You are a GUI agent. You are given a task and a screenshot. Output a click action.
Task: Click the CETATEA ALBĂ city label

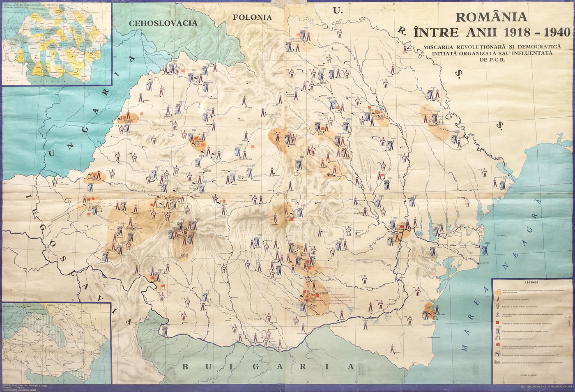(x=501, y=177)
